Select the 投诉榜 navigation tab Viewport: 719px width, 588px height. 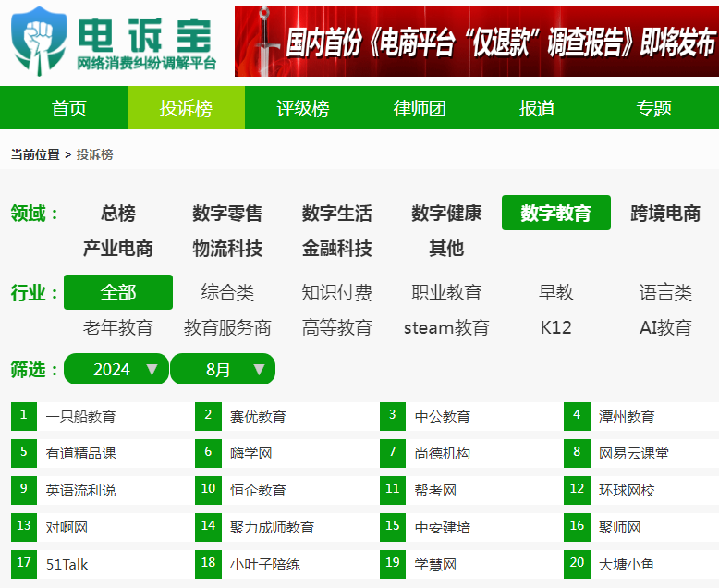pyautogui.click(x=186, y=108)
